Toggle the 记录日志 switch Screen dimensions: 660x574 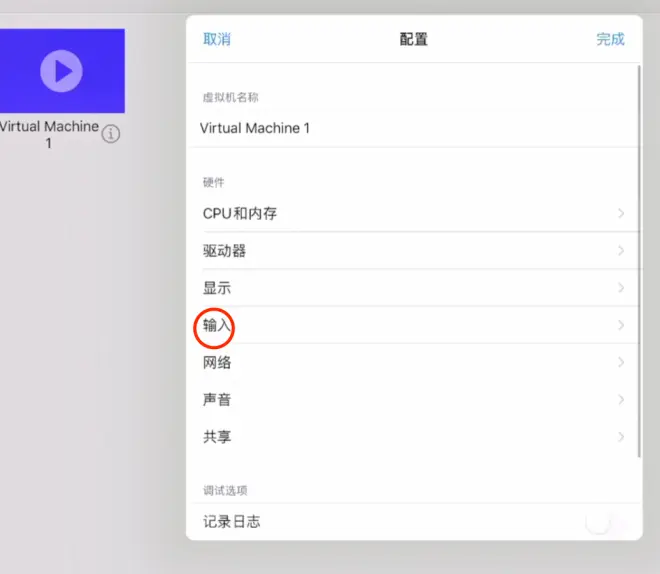point(605,522)
